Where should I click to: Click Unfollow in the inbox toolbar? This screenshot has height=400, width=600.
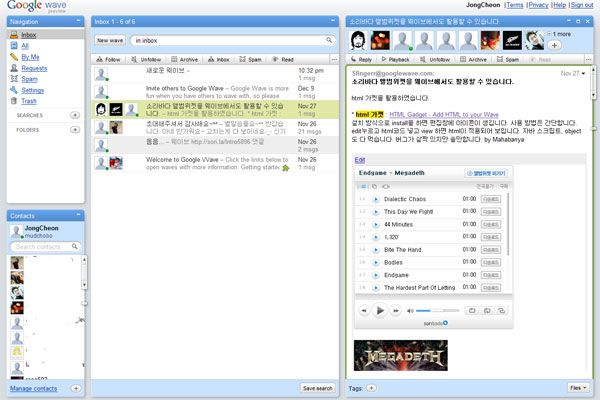pyautogui.click(x=146, y=60)
